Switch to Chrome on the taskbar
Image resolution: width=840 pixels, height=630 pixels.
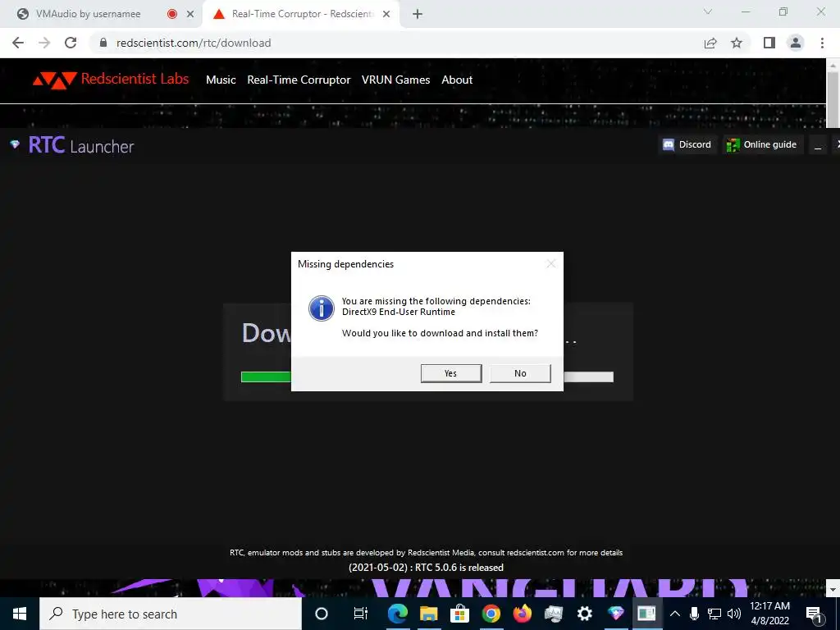[491, 614]
